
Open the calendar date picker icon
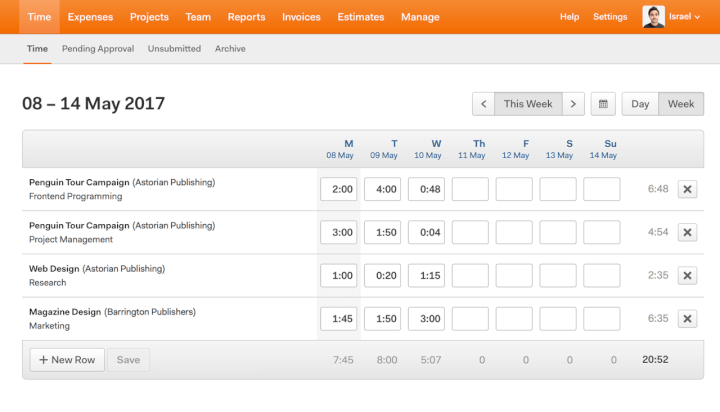[x=603, y=104]
